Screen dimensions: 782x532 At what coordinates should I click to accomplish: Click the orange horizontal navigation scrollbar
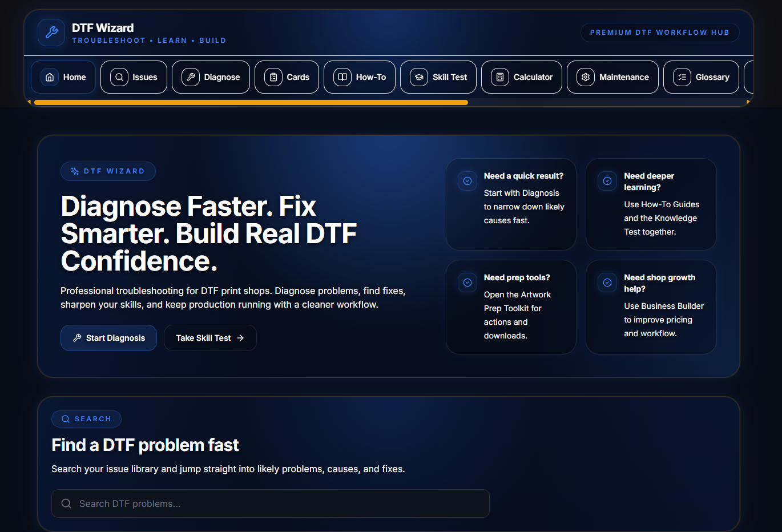pyautogui.click(x=251, y=103)
